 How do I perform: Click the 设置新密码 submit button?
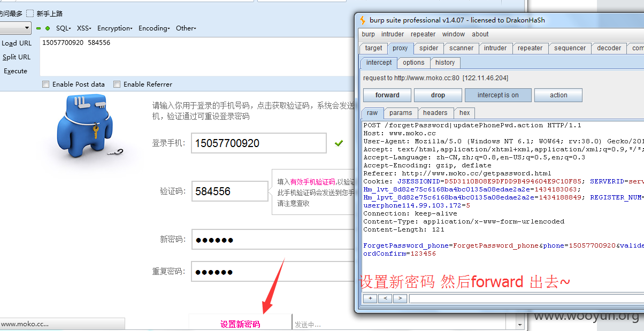[240, 324]
